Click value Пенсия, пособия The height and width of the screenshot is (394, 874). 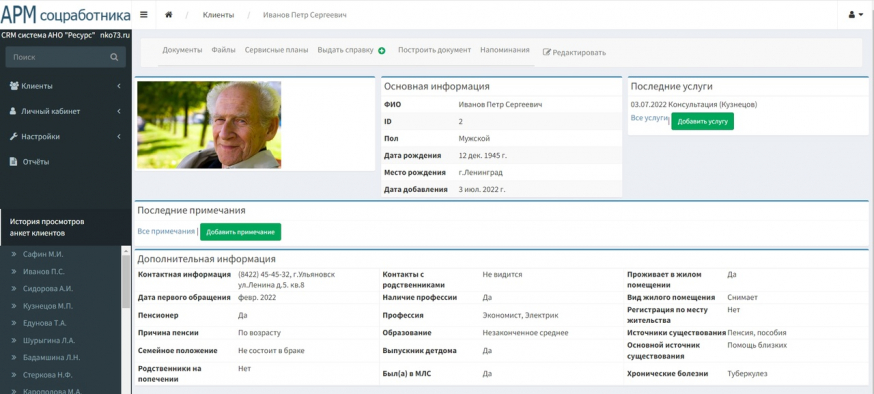click(756, 333)
